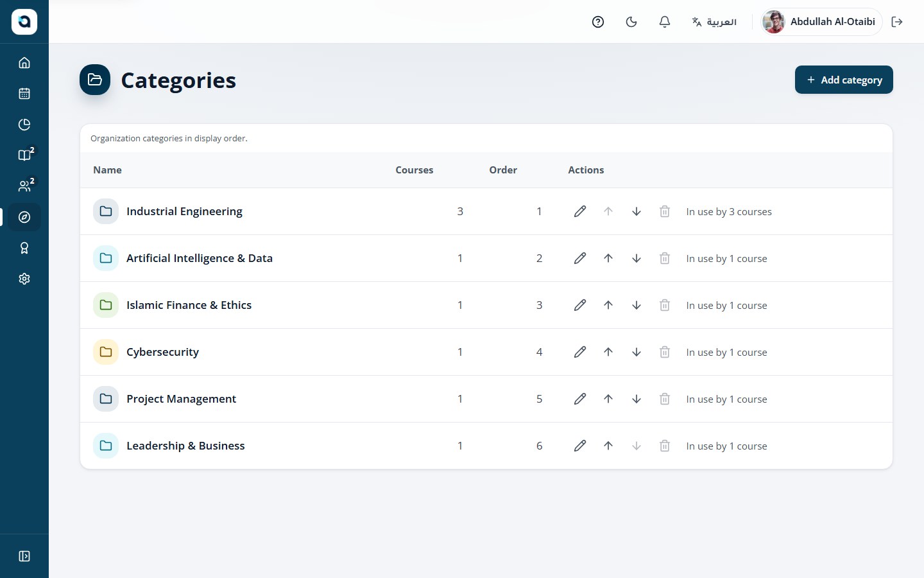Click the help question mark icon

click(x=598, y=22)
